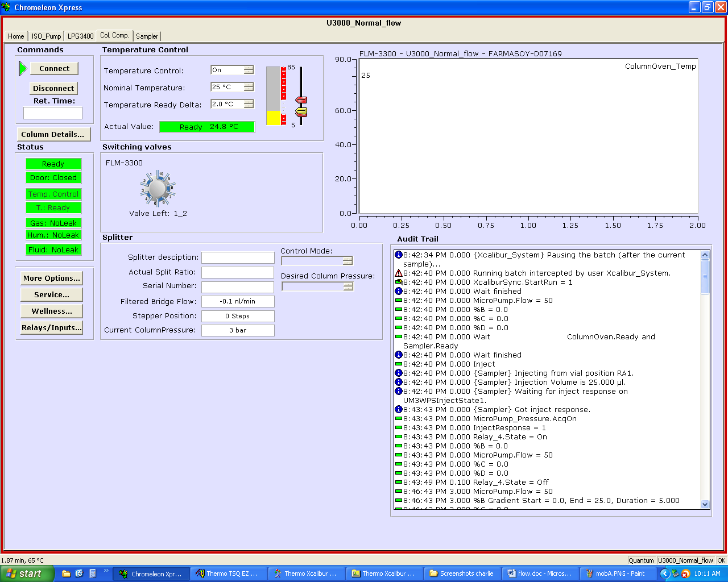This screenshot has height=582, width=728.
Task: Open Thermo TSQ EZ taskbar item
Action: [226, 573]
